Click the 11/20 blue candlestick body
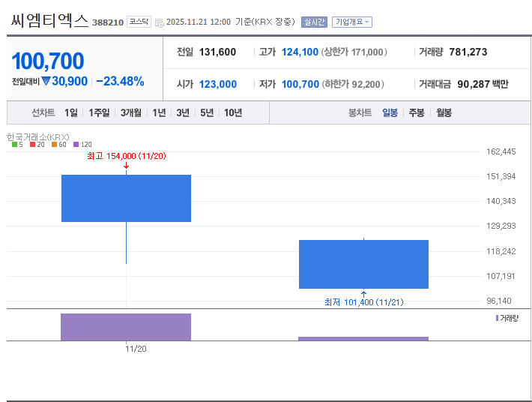This screenshot has width=532, height=402. coord(126,198)
